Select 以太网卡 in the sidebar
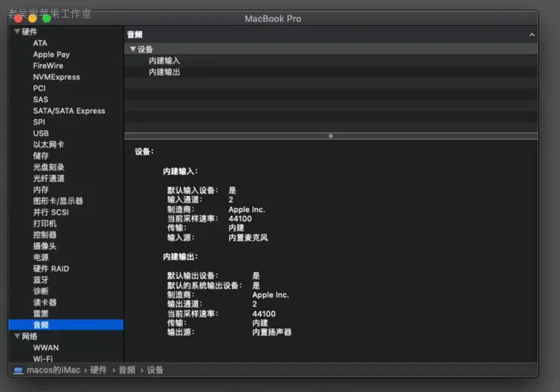Screen dimensions: 560x392 pyautogui.click(x=49, y=144)
